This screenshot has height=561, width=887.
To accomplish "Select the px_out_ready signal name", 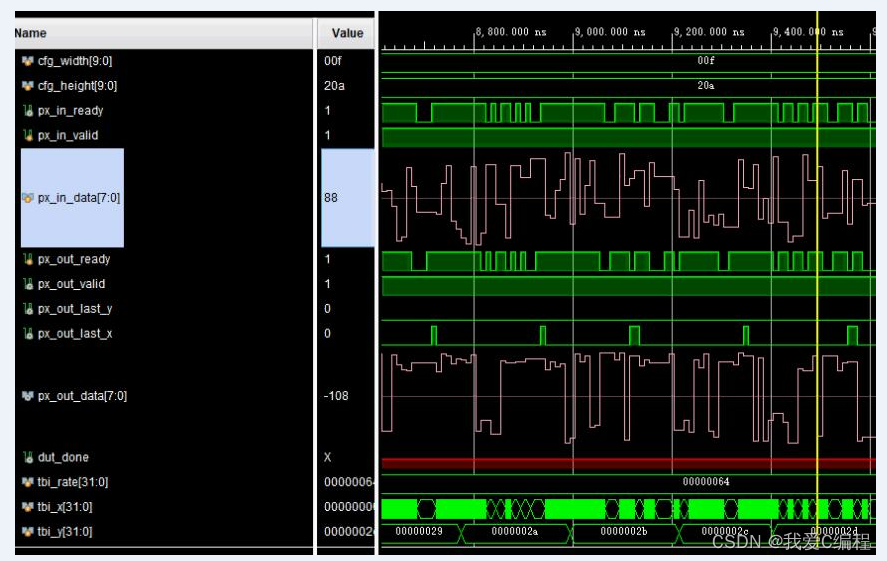I will point(74,259).
